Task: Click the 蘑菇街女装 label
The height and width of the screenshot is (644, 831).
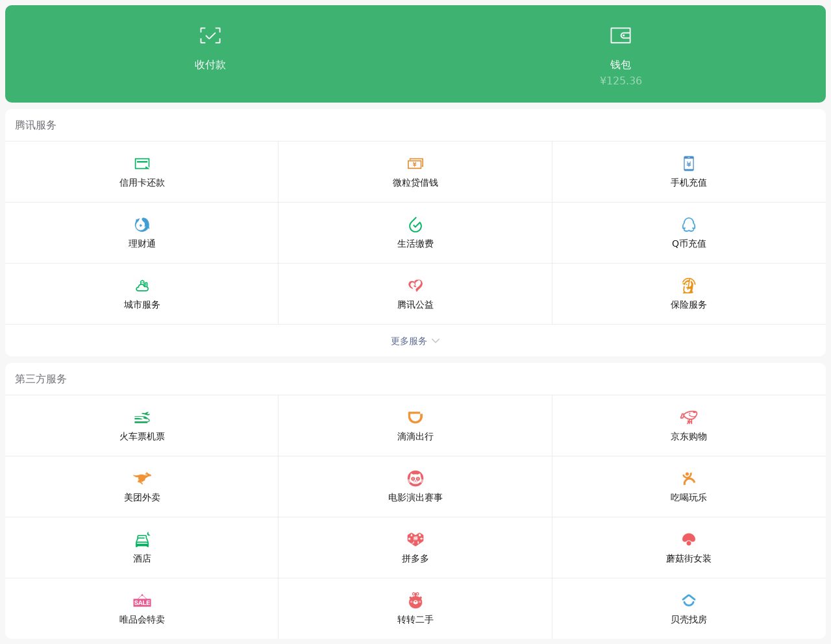Action: (689, 559)
